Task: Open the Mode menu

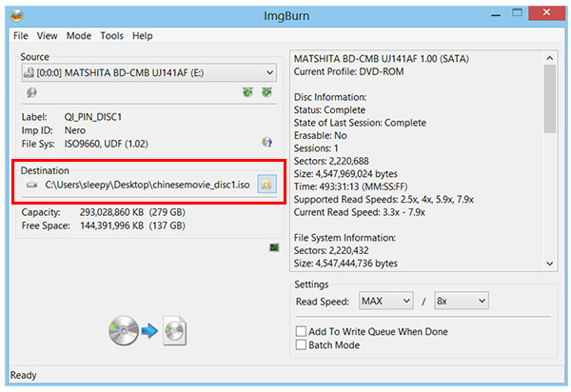Action: (79, 35)
